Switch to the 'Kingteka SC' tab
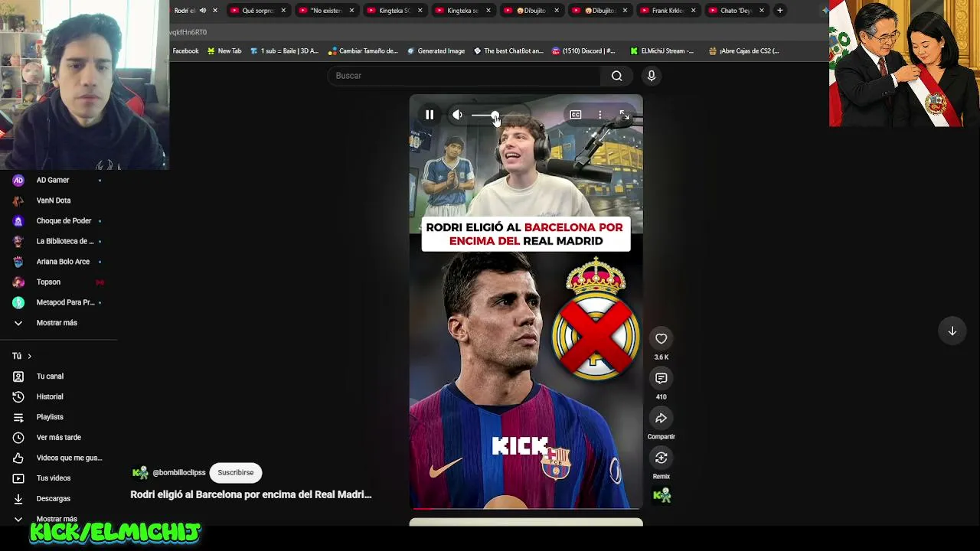The image size is (980, 551). pos(394,11)
